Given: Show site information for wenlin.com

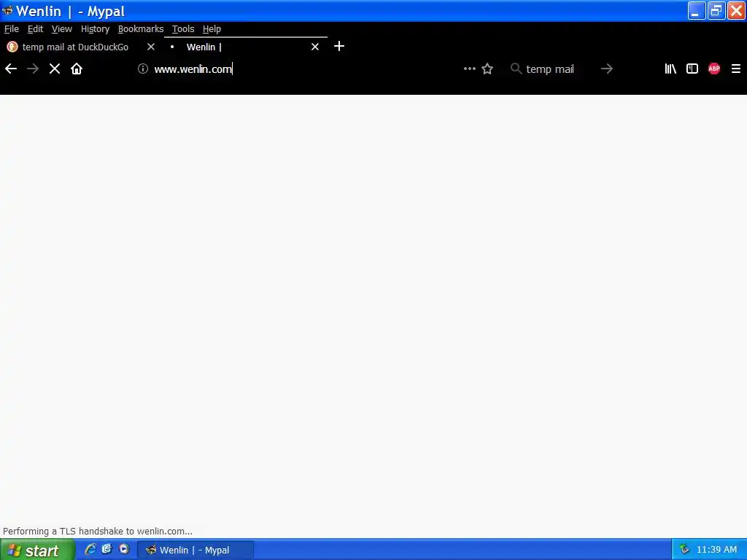Looking at the screenshot, I should (x=143, y=69).
